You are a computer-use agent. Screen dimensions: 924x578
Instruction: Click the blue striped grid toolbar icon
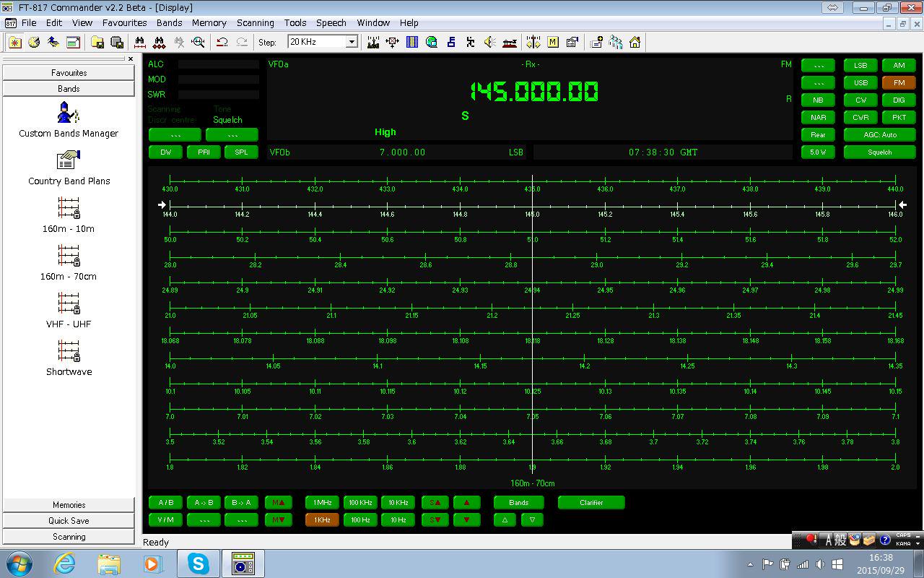click(x=412, y=43)
